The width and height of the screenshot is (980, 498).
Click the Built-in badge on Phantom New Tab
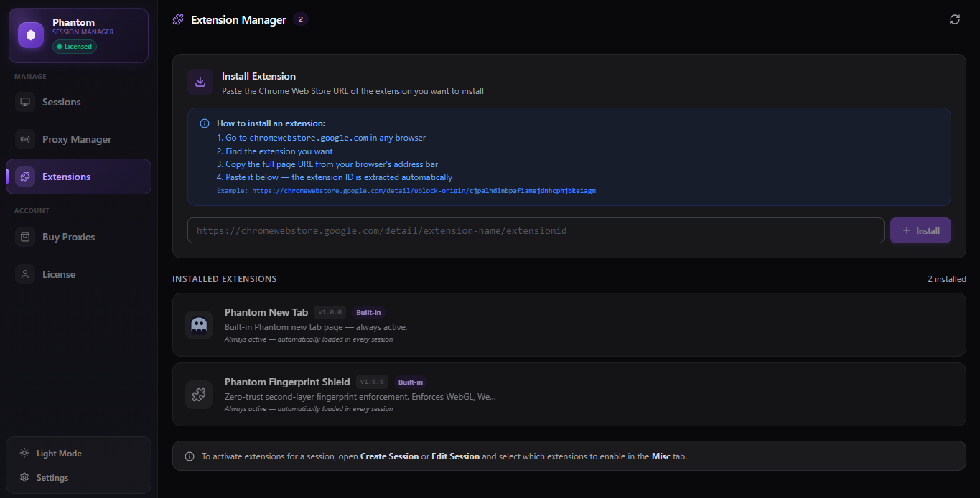coord(368,312)
